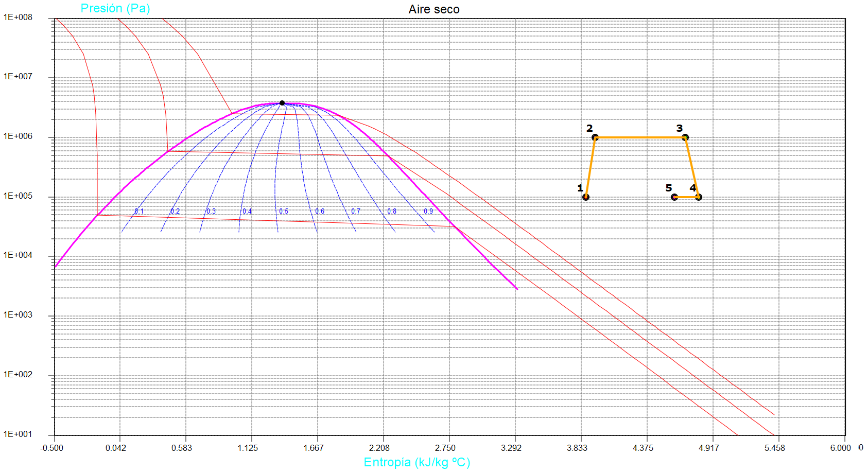Select state point 4 on the cycle

(x=699, y=197)
